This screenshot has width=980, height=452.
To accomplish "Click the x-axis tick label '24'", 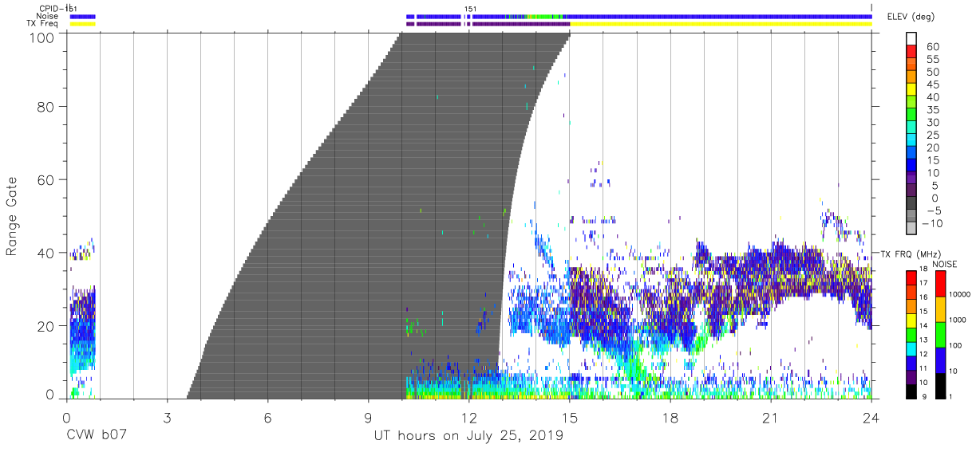I will [x=871, y=417].
